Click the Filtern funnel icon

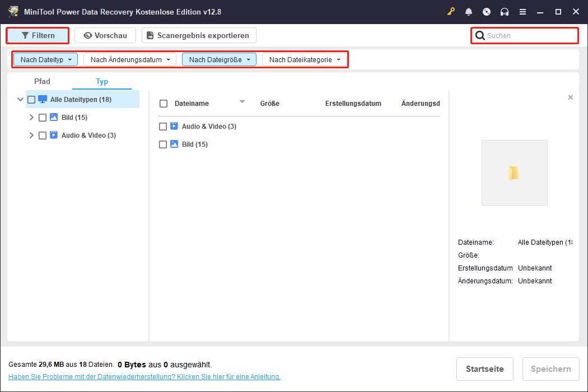27,35
